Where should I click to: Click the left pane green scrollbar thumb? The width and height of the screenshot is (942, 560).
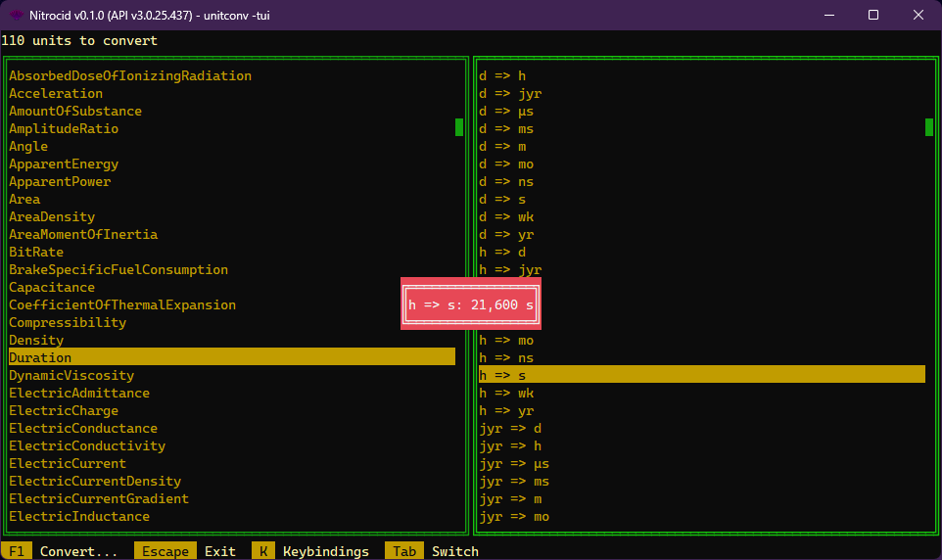(459, 127)
